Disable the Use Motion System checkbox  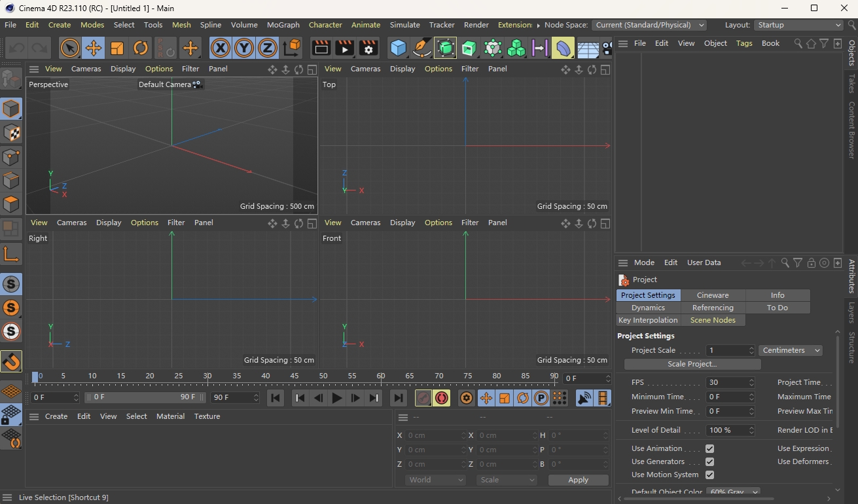click(x=709, y=475)
